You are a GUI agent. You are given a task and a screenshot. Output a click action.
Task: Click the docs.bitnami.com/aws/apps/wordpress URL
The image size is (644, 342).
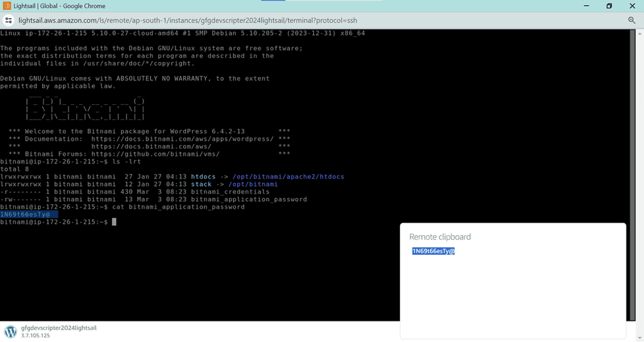pyautogui.click(x=182, y=139)
